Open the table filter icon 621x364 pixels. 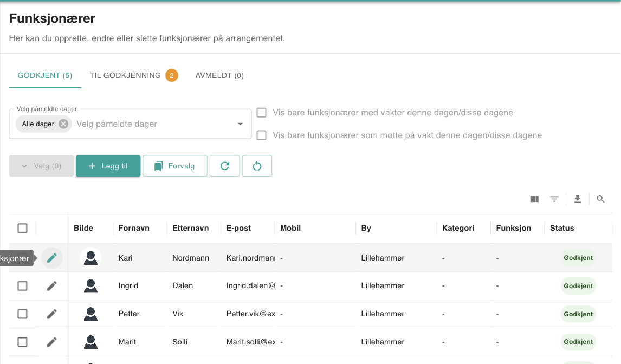[554, 199]
